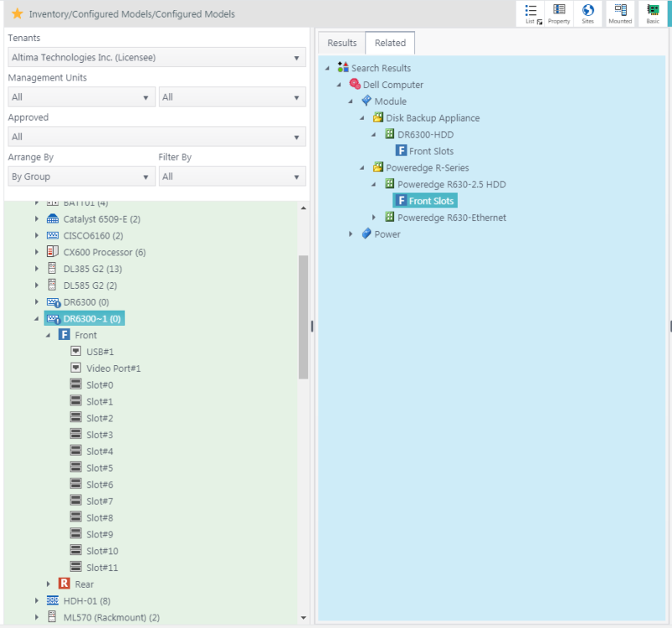672x628 pixels.
Task: Click the Basic toolbar icon
Action: (653, 13)
